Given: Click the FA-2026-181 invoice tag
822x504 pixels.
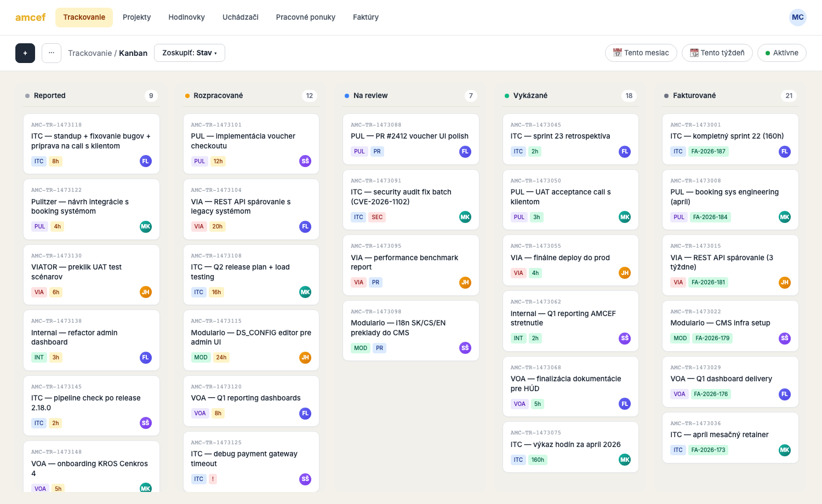Looking at the screenshot, I should (708, 283).
